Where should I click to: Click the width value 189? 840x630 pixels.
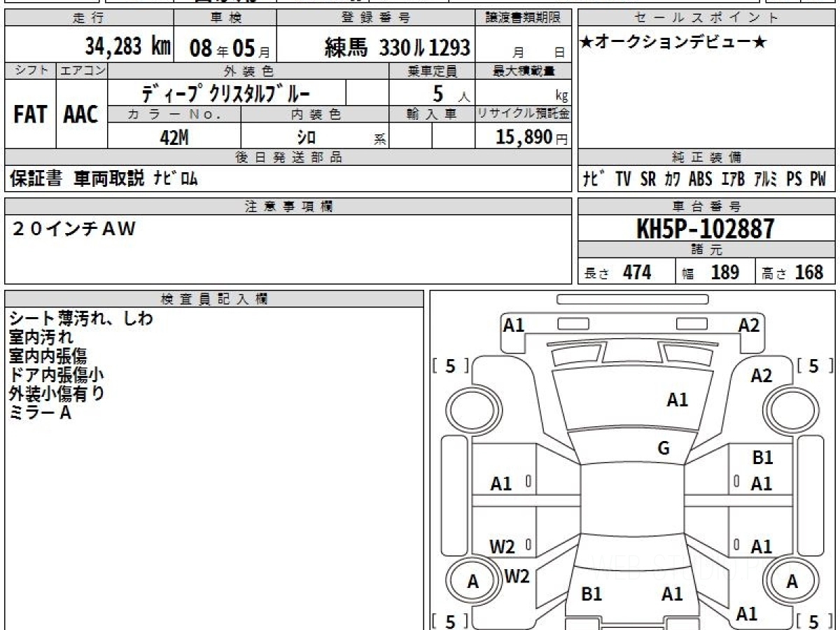tap(724, 272)
